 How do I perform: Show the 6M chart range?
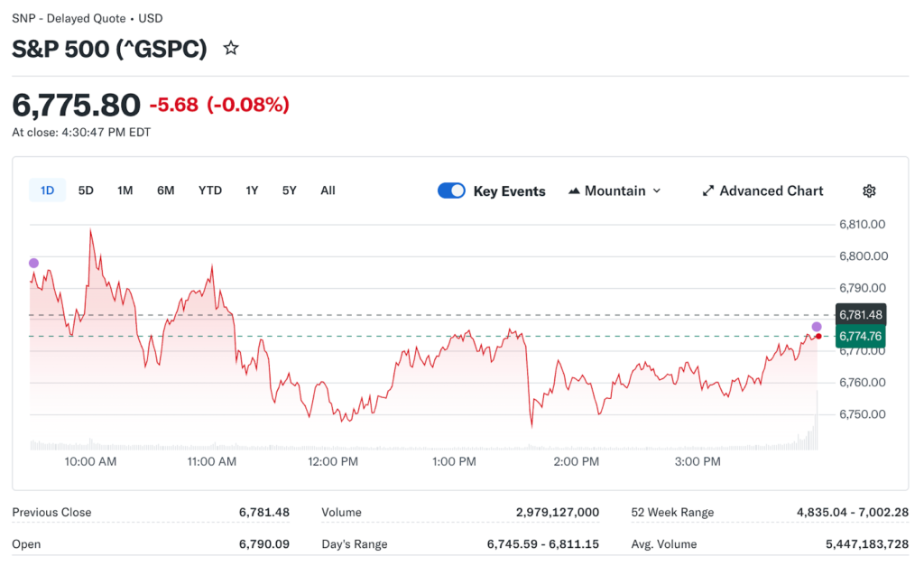click(x=165, y=190)
